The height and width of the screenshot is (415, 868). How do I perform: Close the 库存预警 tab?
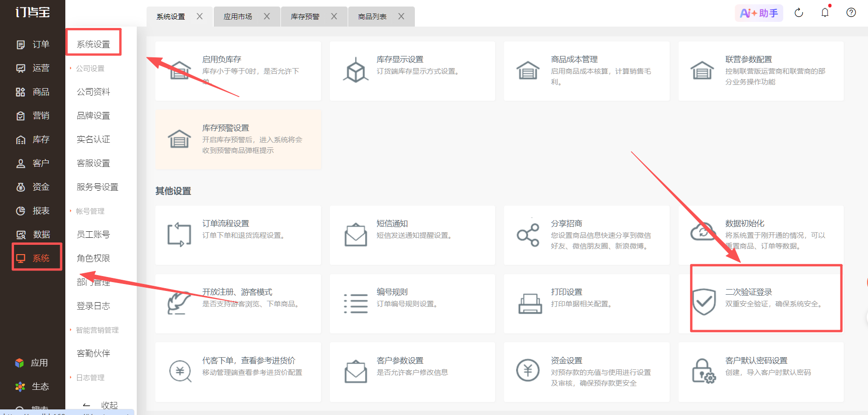click(x=334, y=16)
